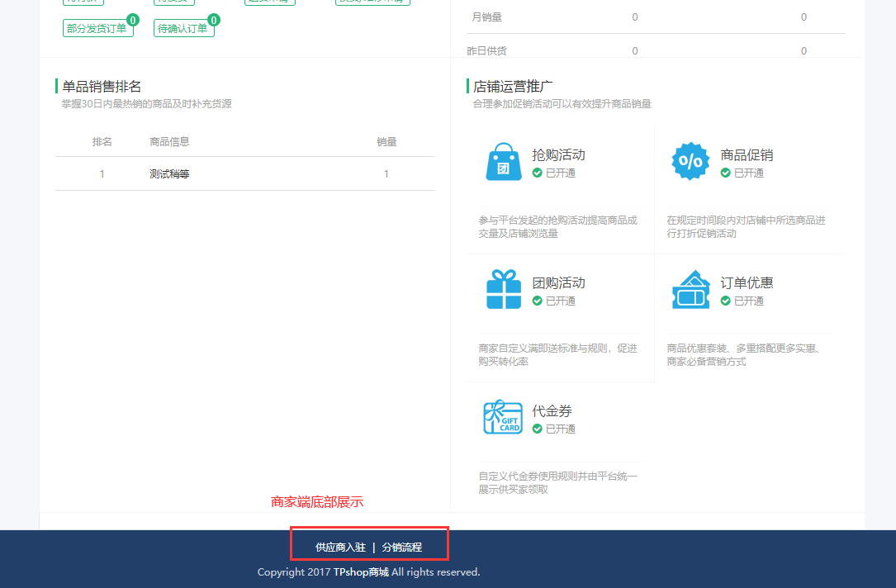Click the 商品信息 column header
Screen dimensions: 896x588
(x=169, y=142)
